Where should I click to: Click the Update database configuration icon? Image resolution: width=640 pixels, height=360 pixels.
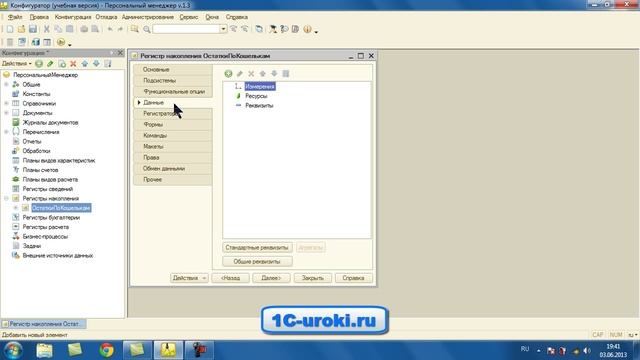tap(36, 42)
